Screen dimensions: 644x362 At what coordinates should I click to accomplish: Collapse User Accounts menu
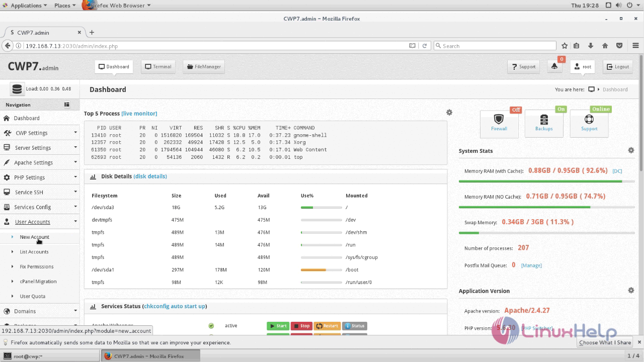click(40, 222)
